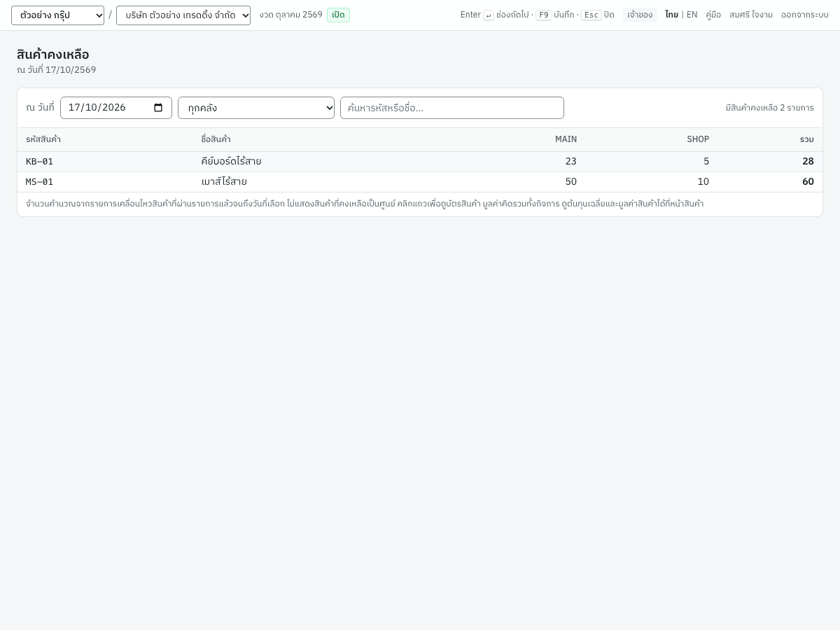
Task: Click the งวด ตุลาคม 2569 period label
Action: pos(290,15)
